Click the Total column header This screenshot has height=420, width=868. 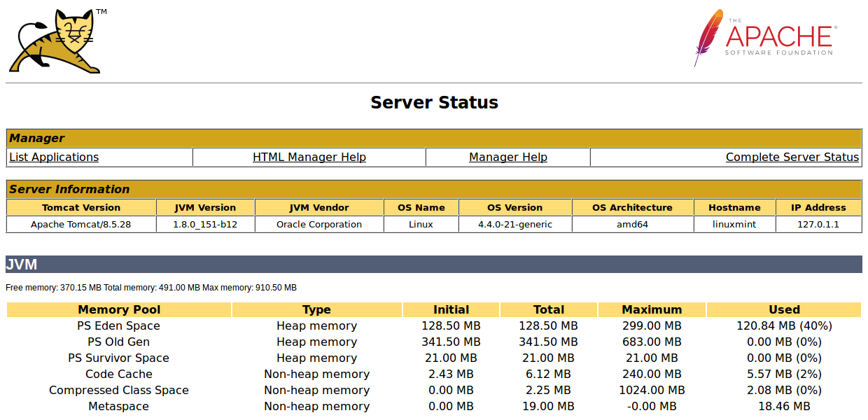549,309
